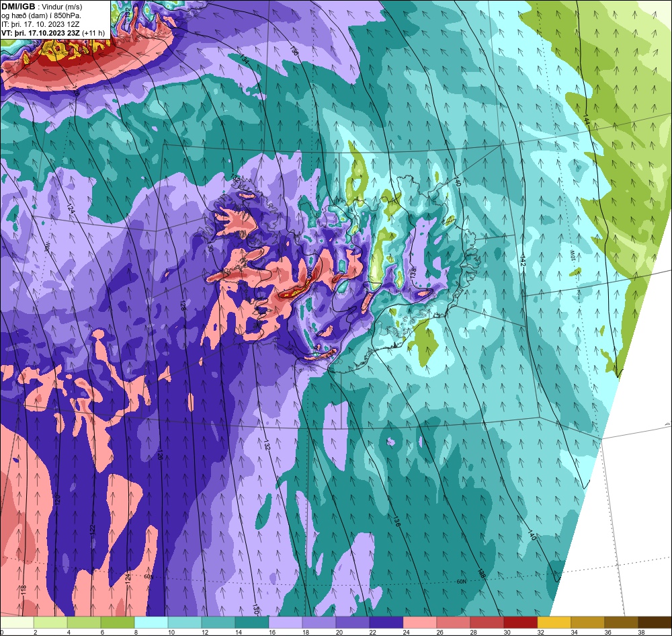The height and width of the screenshot is (636, 672).
Task: Click the '138' contour label over Iceland
Action: click(x=413, y=272)
